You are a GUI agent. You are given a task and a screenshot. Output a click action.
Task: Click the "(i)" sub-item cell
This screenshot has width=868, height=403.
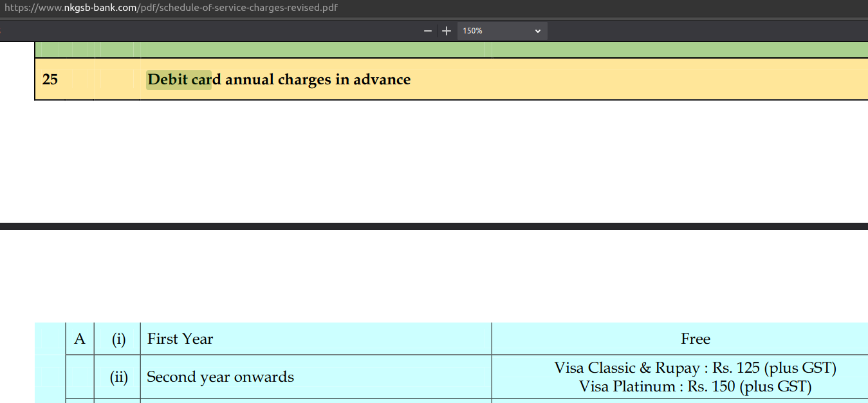coord(118,339)
